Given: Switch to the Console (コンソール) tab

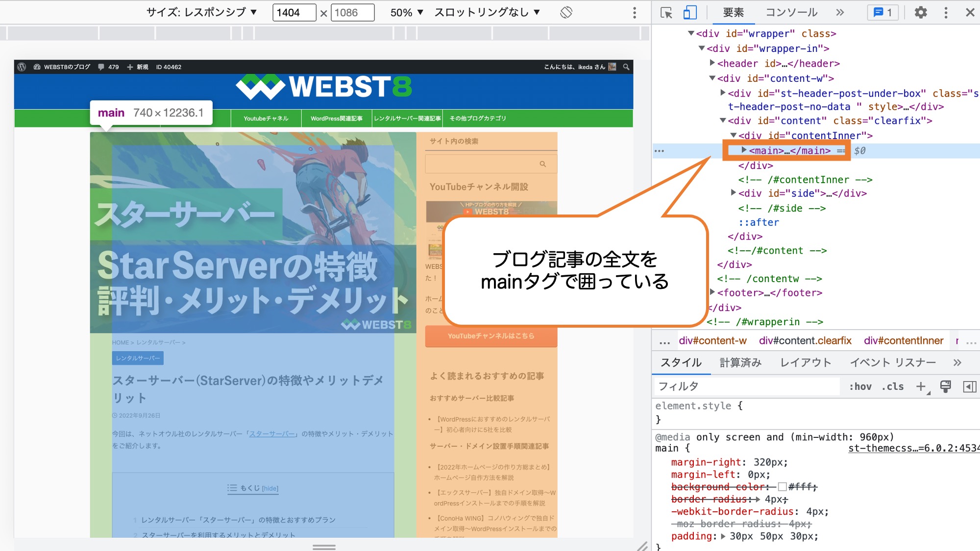Looking at the screenshot, I should coord(791,13).
